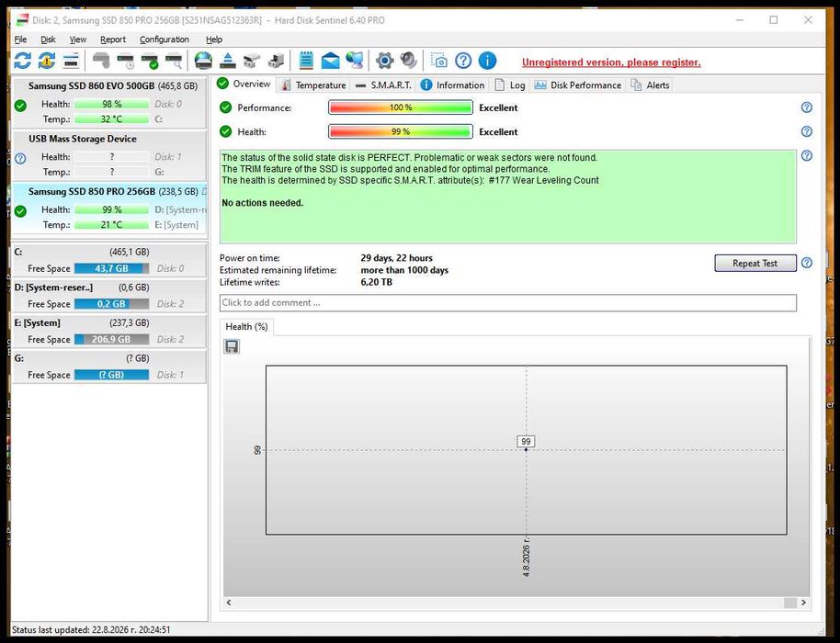Click the Health 99 % gradient bar
The width and height of the screenshot is (840, 643).
400,131
